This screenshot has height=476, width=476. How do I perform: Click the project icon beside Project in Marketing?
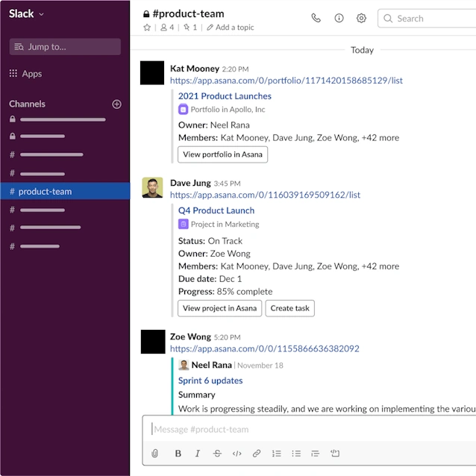click(183, 225)
